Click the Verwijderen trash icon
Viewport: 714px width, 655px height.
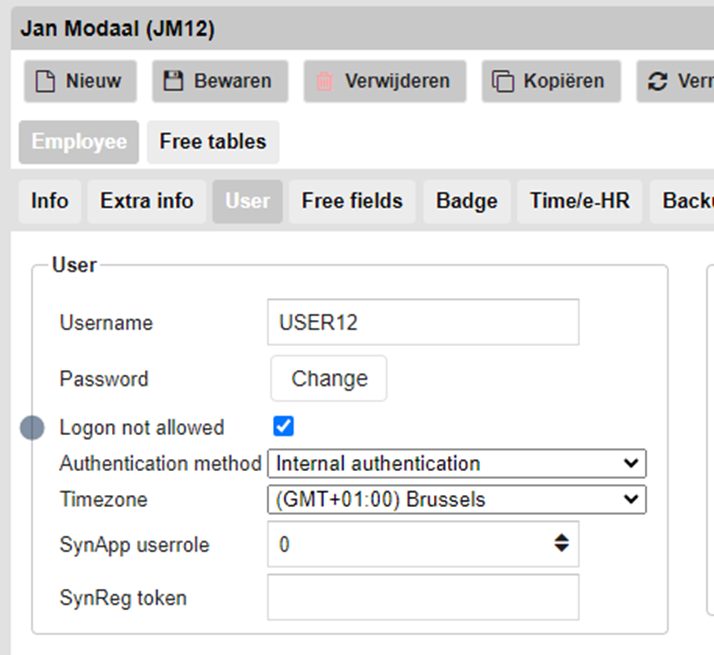click(325, 82)
